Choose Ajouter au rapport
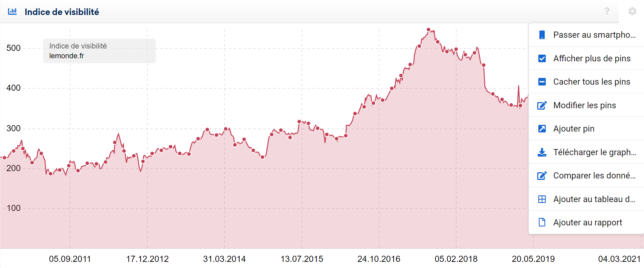 (x=586, y=222)
